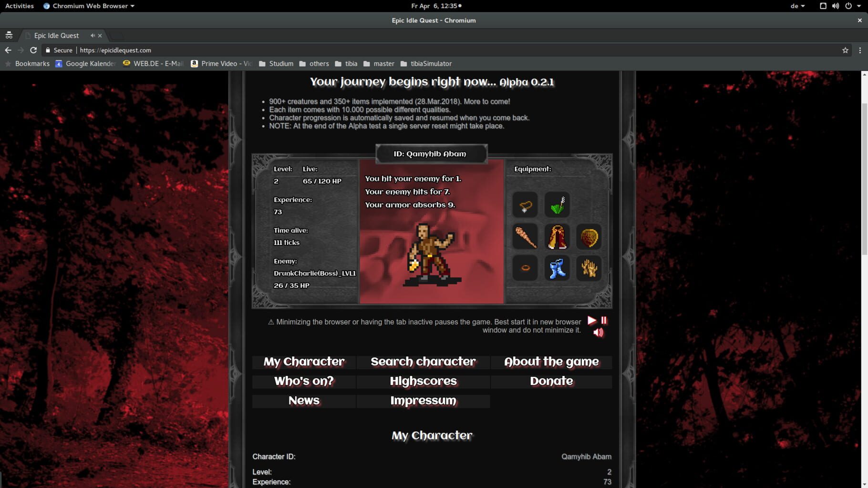Open the News menu item

304,401
